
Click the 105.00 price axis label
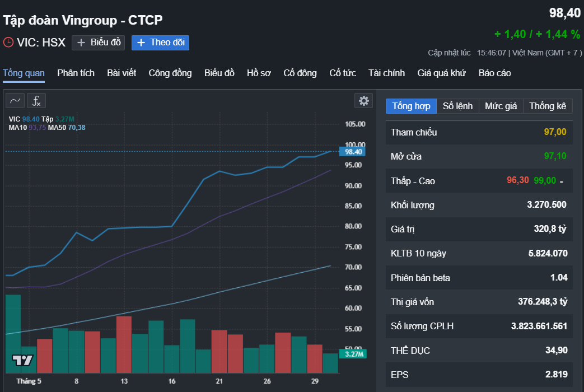coord(355,124)
